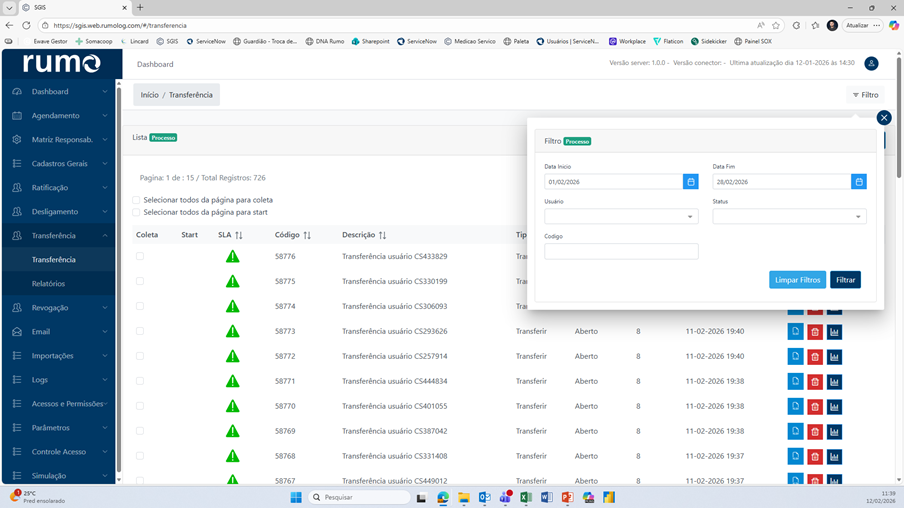Screen dimensions: 904x508
Task: Check 'Selecionar todos da página para coleta'
Action: 137,200
